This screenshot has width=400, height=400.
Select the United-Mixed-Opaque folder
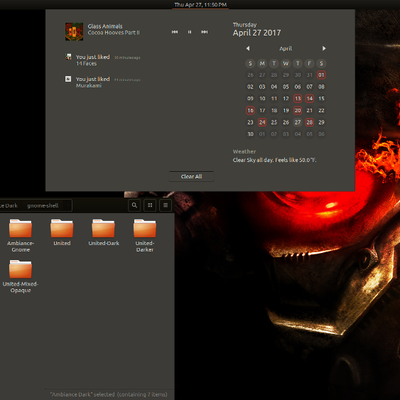click(x=21, y=276)
